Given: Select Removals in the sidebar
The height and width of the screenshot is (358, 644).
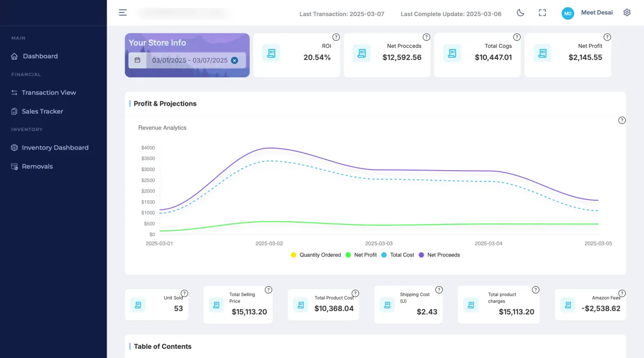Looking at the screenshot, I should coord(37,166).
